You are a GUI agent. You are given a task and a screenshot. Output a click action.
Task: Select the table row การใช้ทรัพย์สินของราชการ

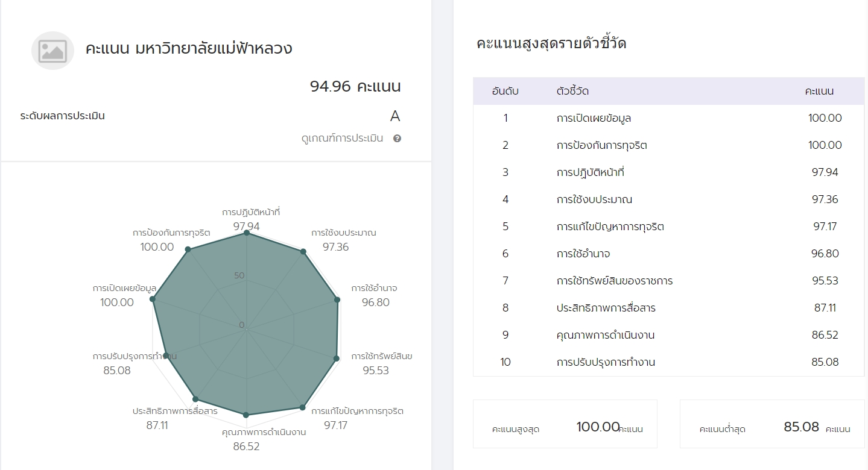(x=668, y=281)
